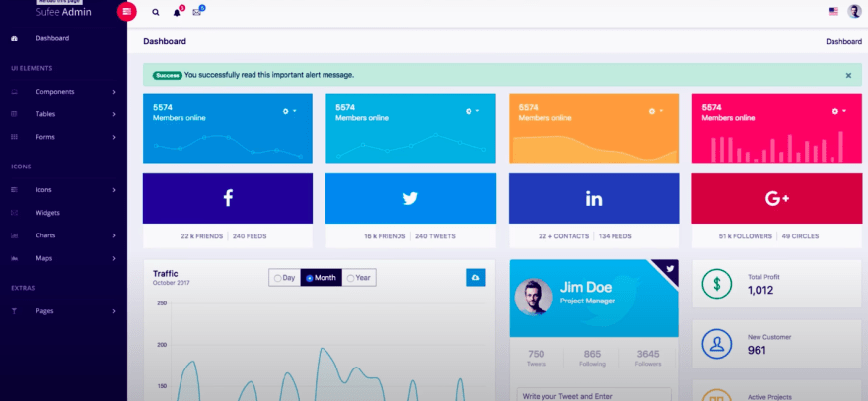The width and height of the screenshot is (868, 401).
Task: Expand the Forms submenu chevron
Action: pos(114,137)
